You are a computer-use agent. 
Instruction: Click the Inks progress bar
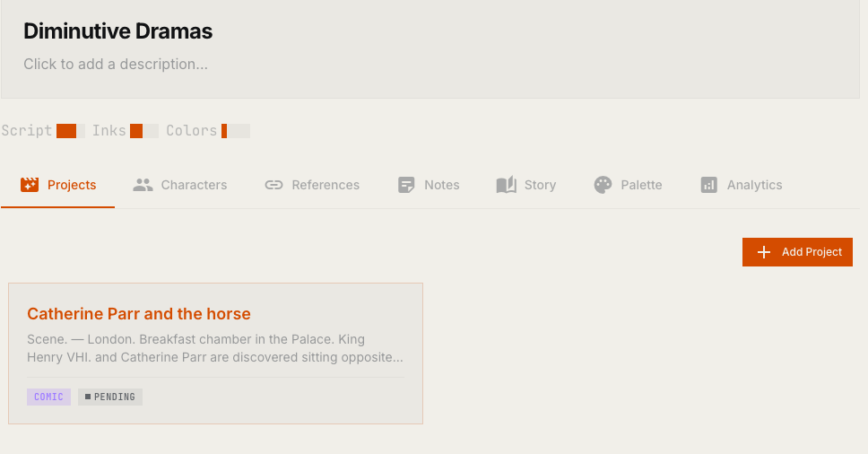[x=144, y=131]
